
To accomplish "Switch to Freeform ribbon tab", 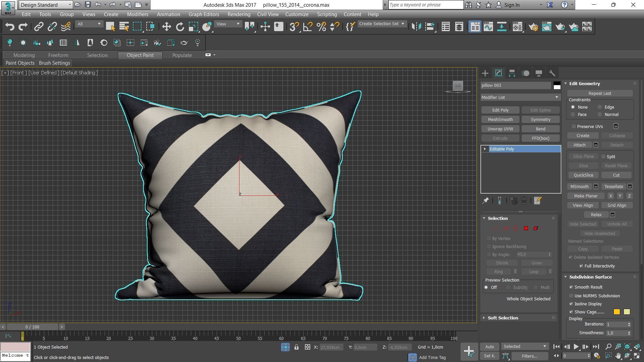I will pyautogui.click(x=58, y=55).
